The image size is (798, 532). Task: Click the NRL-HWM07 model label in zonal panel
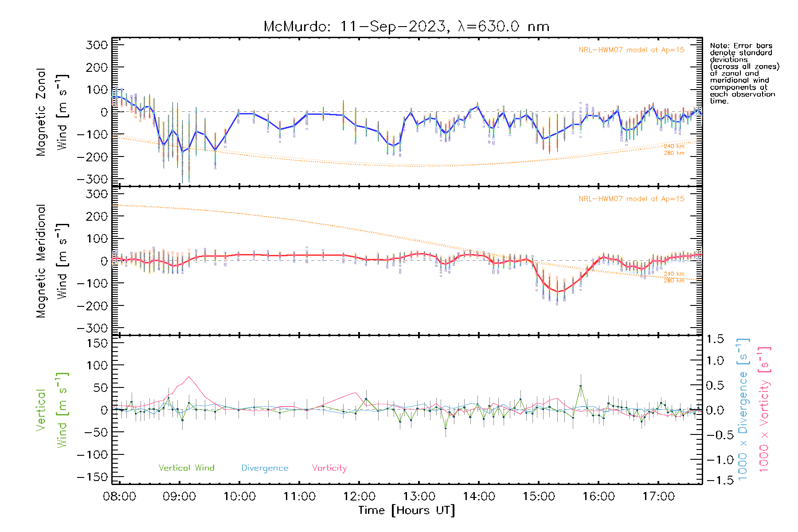pyautogui.click(x=631, y=50)
